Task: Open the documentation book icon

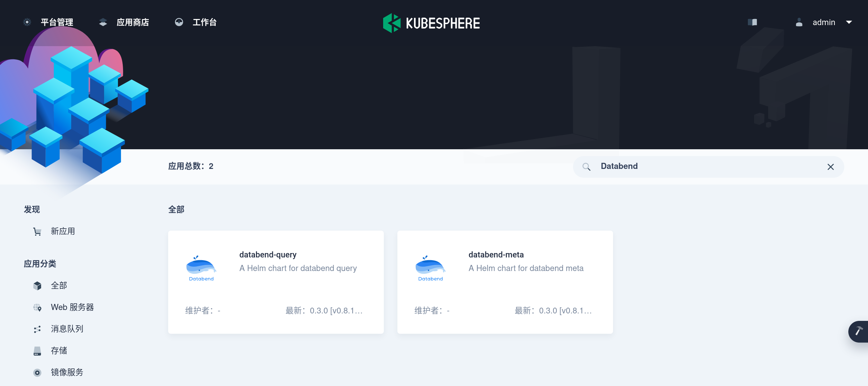Action: coord(752,22)
